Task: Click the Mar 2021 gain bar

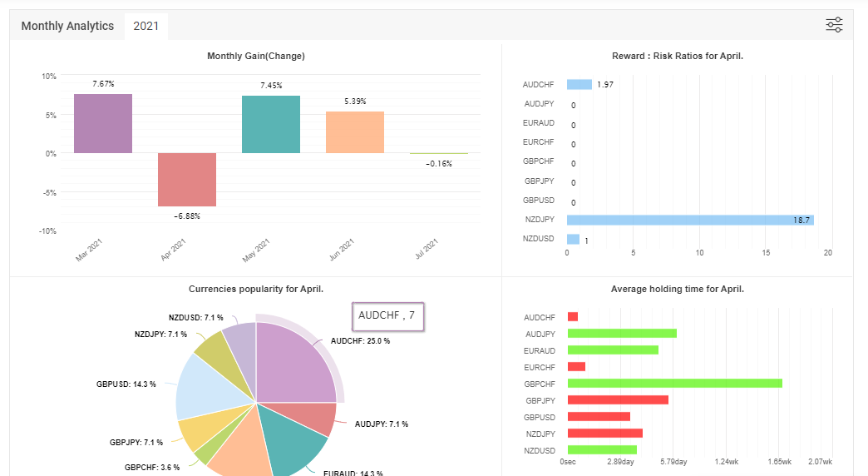Action: tap(103, 123)
